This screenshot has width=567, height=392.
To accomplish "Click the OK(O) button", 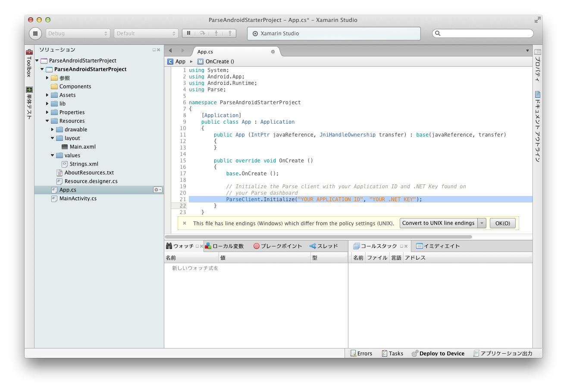I will [503, 223].
